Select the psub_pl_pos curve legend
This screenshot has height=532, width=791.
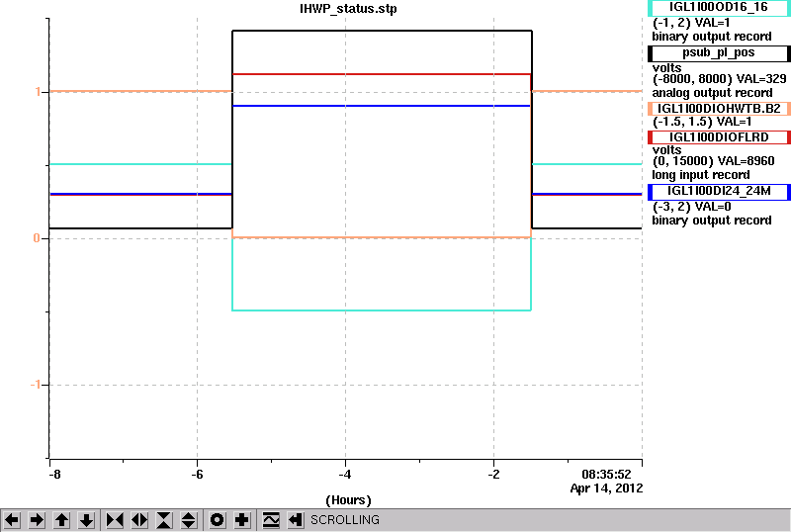point(719,53)
